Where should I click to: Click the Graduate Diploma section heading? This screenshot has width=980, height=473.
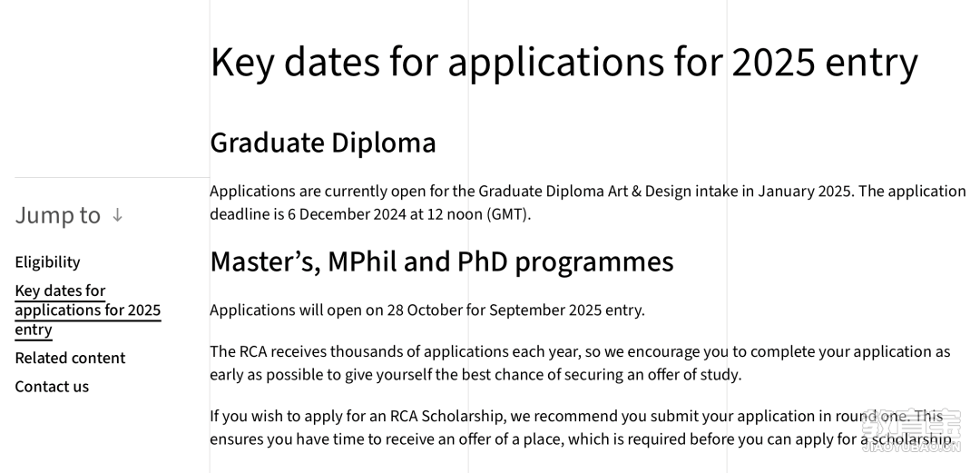pyautogui.click(x=322, y=143)
